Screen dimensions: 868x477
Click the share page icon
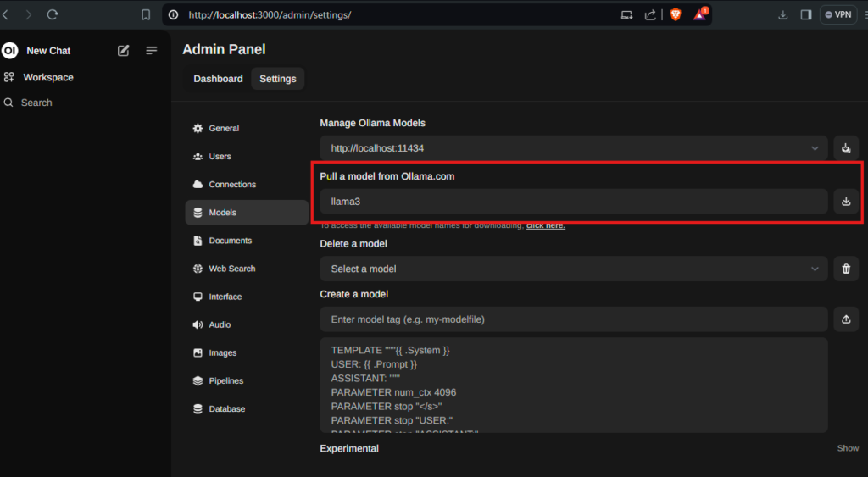pyautogui.click(x=650, y=15)
